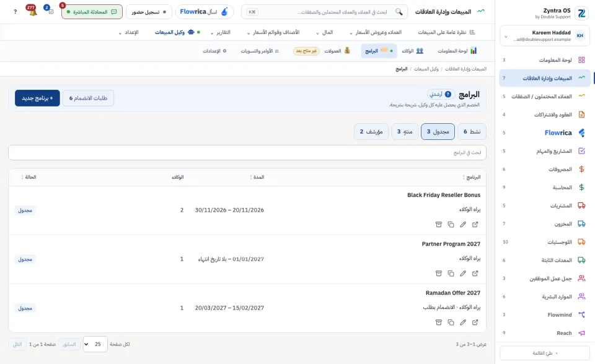
Task: Open لوحة المعلومات in the sidebar
Action: click(x=545, y=60)
